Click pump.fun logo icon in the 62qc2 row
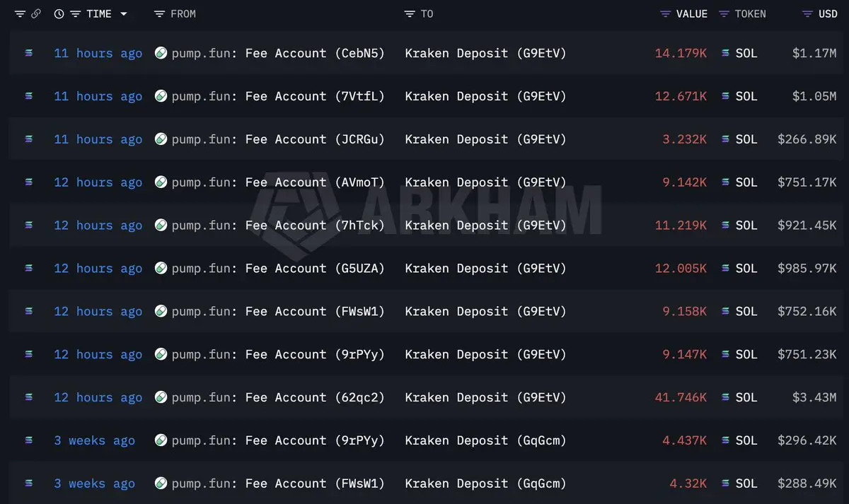 point(161,397)
